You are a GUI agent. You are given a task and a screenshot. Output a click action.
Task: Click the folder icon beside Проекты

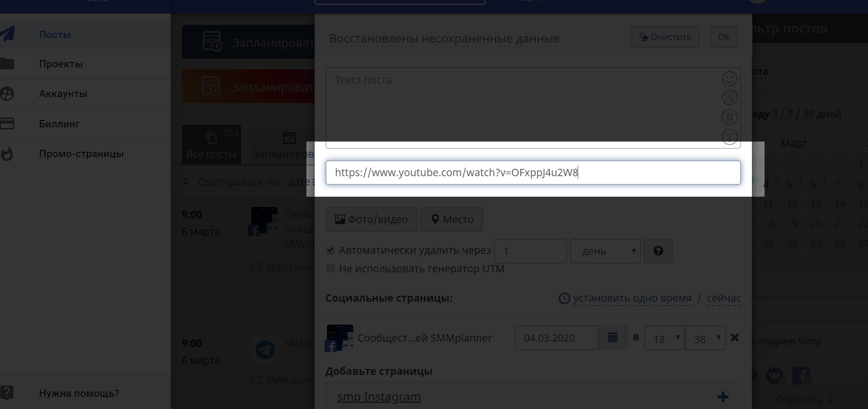click(7, 63)
